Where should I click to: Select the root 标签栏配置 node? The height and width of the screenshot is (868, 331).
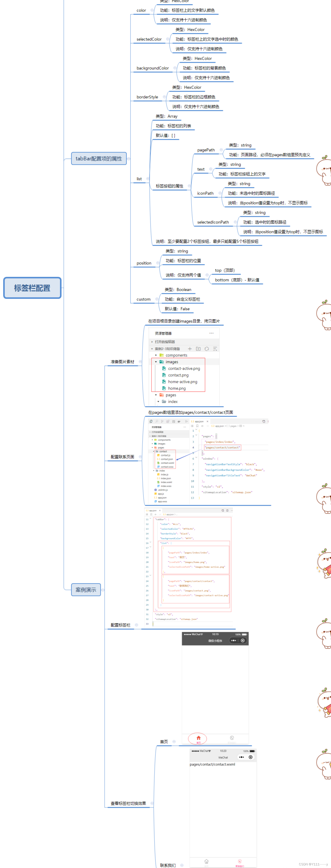pyautogui.click(x=32, y=288)
